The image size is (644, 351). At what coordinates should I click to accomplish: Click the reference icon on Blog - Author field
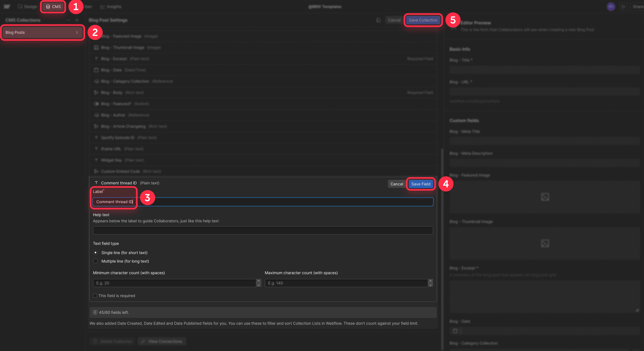click(97, 115)
